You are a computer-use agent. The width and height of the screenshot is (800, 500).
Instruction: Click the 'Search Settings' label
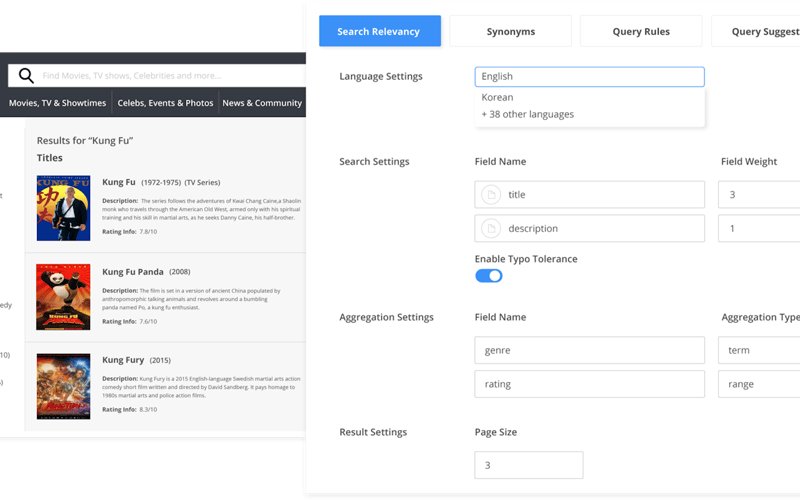point(374,162)
